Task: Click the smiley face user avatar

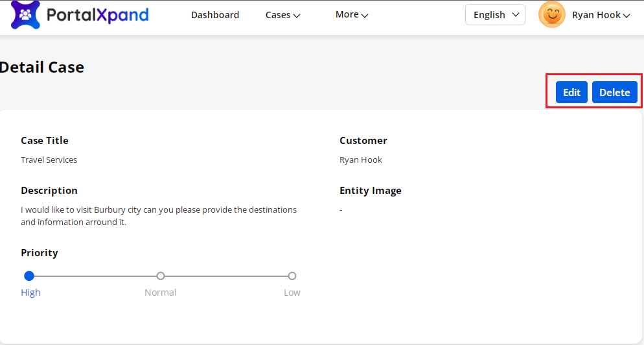Action: click(551, 15)
